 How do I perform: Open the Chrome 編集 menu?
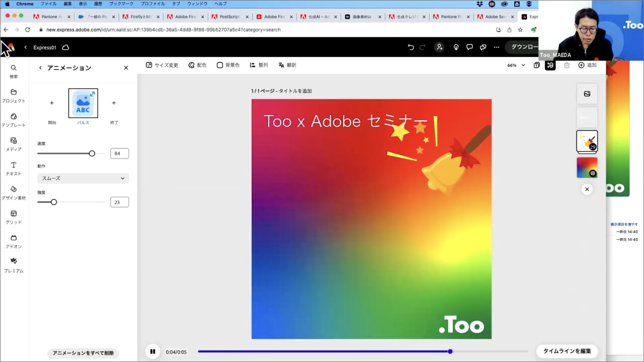(x=67, y=4)
